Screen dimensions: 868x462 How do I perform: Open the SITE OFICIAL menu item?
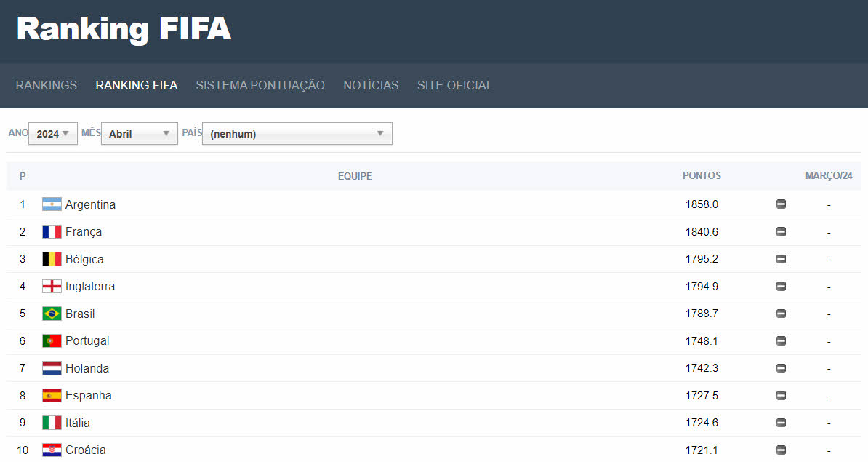tap(454, 85)
